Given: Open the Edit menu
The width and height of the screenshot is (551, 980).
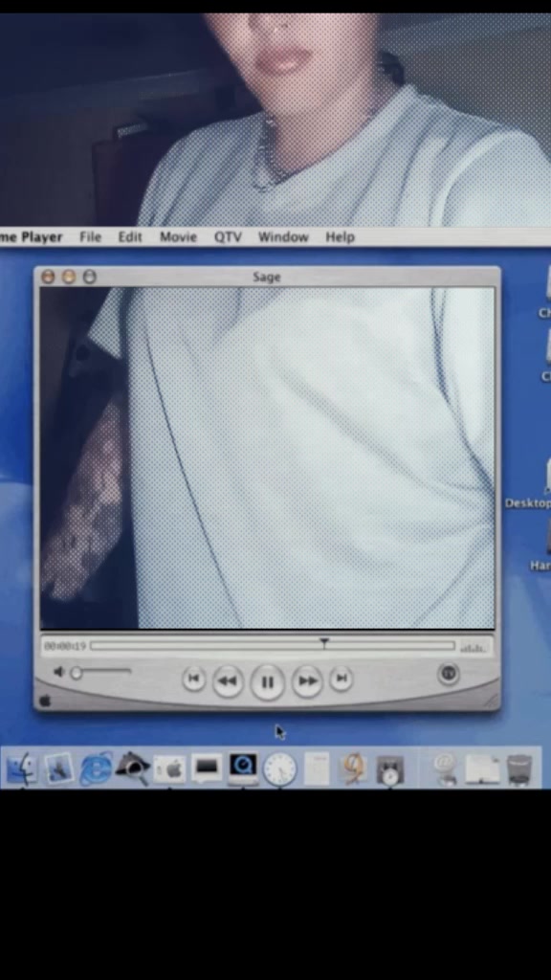Looking at the screenshot, I should (130, 237).
